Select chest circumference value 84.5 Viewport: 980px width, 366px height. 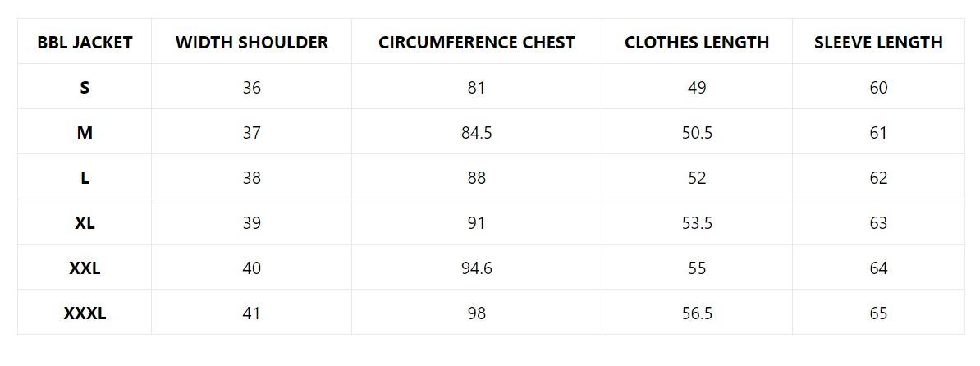coord(476,133)
